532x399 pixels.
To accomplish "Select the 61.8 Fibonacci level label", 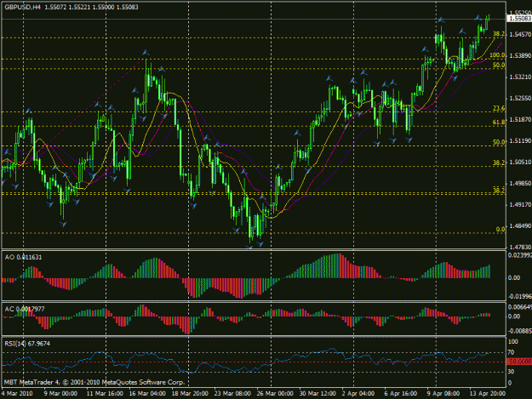I will point(499,123).
